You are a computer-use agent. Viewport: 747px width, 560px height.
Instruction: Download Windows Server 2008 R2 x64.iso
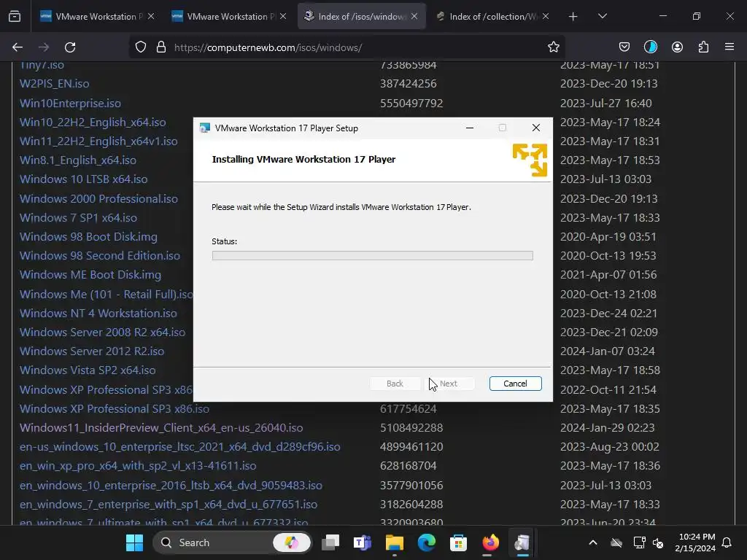pyautogui.click(x=102, y=332)
